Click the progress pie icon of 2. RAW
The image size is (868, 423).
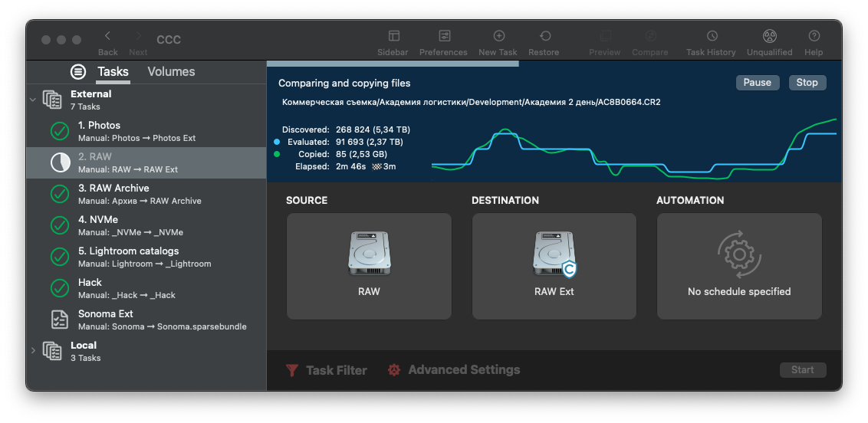click(60, 162)
